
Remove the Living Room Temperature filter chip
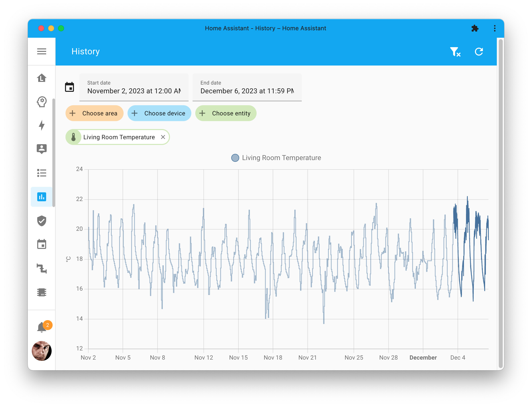[163, 137]
